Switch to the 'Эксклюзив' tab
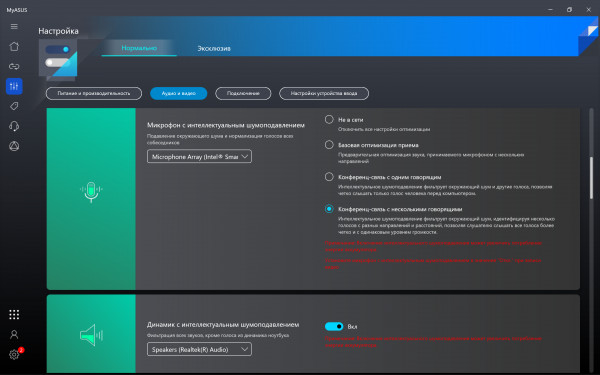This screenshot has height=375, width=600. click(x=214, y=49)
